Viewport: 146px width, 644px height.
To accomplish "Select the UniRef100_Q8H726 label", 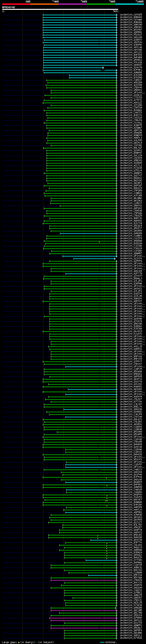I will click(131, 130).
